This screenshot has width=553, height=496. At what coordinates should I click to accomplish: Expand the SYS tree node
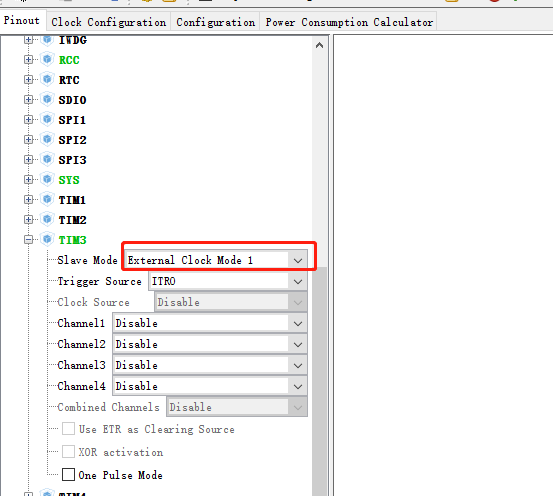(29, 180)
